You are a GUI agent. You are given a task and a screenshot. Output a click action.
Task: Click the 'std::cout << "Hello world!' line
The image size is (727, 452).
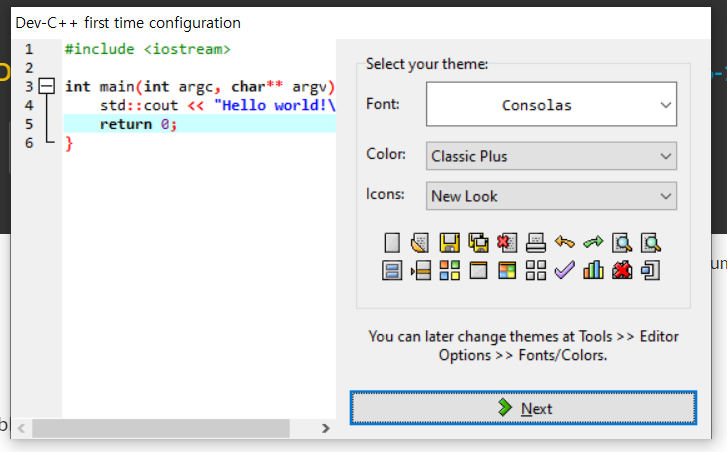coord(217,105)
